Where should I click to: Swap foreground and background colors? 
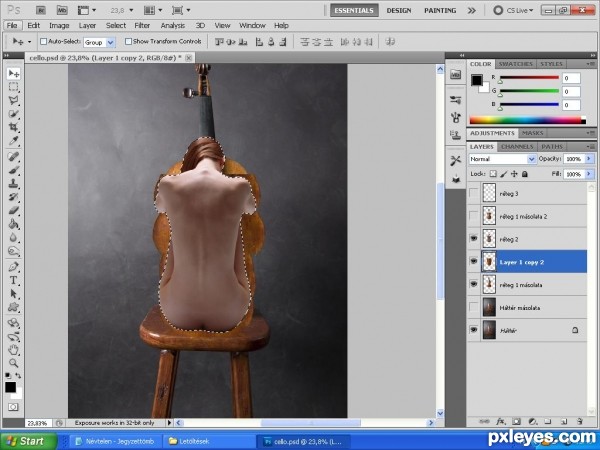tap(18, 376)
